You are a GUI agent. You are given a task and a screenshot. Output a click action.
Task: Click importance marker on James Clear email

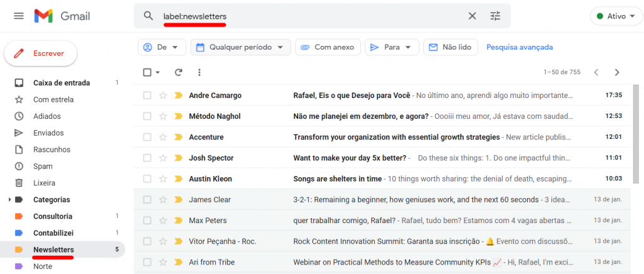coord(178,199)
